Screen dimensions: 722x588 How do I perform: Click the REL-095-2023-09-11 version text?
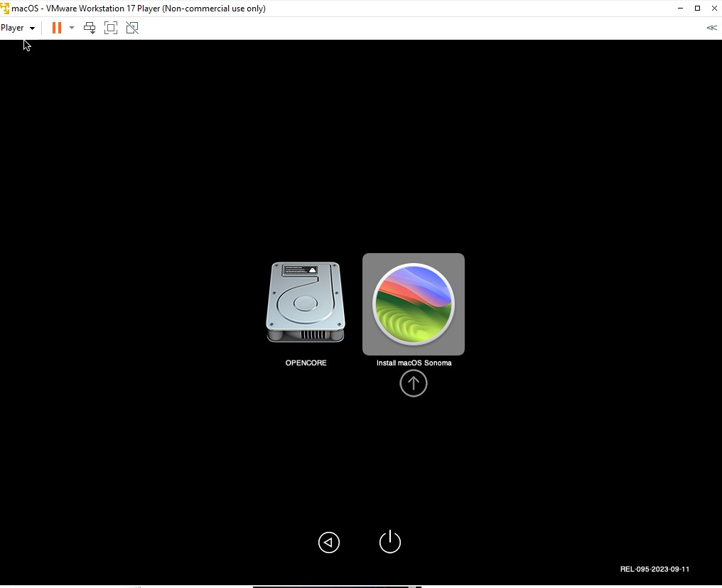click(x=654, y=569)
